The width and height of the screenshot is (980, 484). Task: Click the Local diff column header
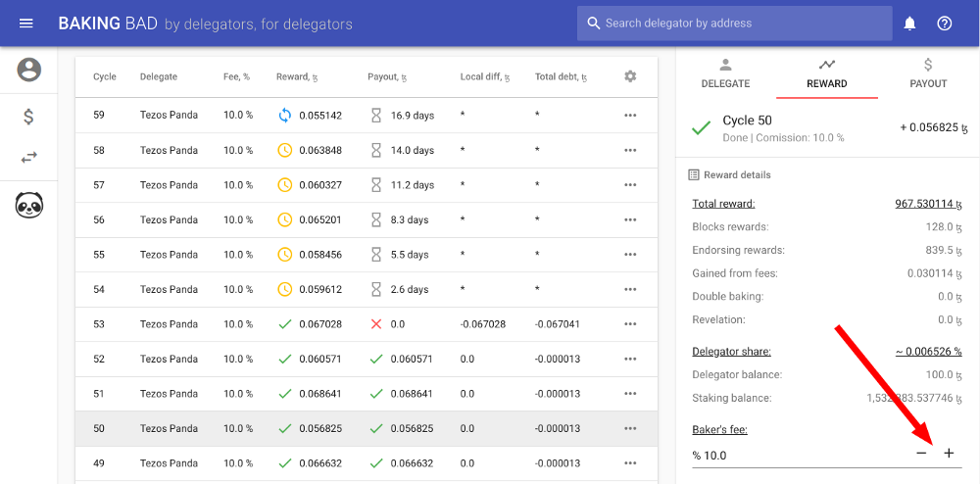point(485,76)
